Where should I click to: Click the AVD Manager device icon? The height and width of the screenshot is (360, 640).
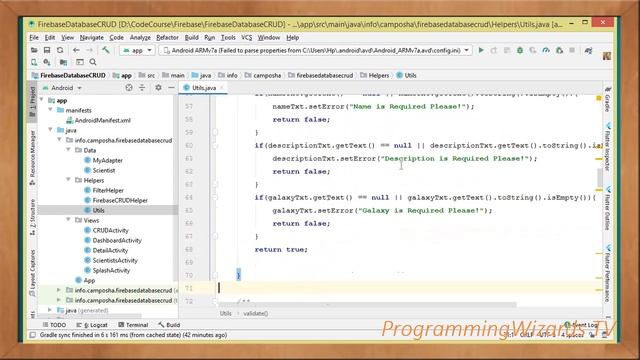[x=34, y=62]
